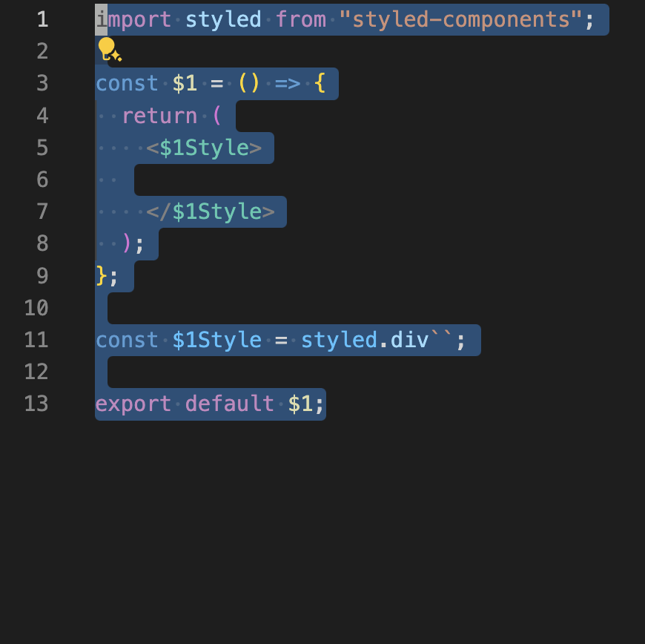Image resolution: width=645 pixels, height=644 pixels.
Task: Click the '$1' placeholder on line 3
Action: [x=185, y=84]
